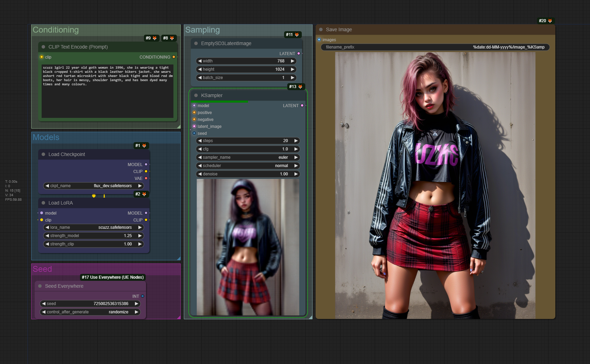This screenshot has width=590, height=364.
Task: Click the CLIP output port on Load LoRA
Action: click(x=146, y=220)
